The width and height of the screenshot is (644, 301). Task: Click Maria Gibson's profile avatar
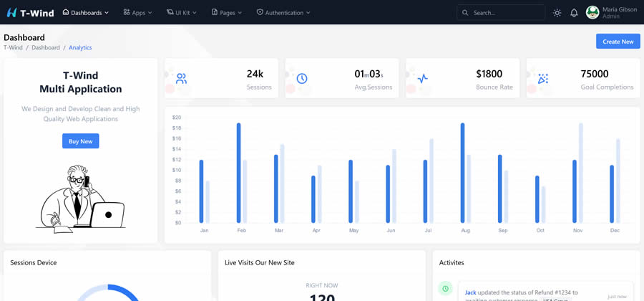[x=592, y=12]
